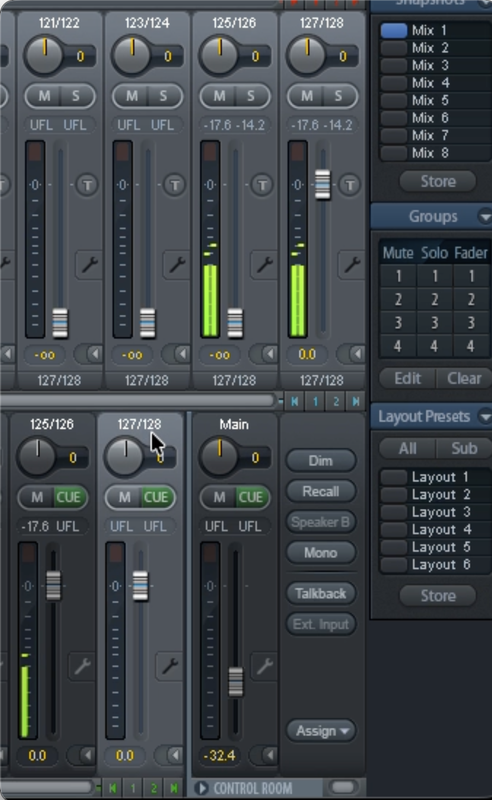Viewport: 492px width, 800px height.
Task: Click the Main channel pan knob
Action: tap(219, 457)
